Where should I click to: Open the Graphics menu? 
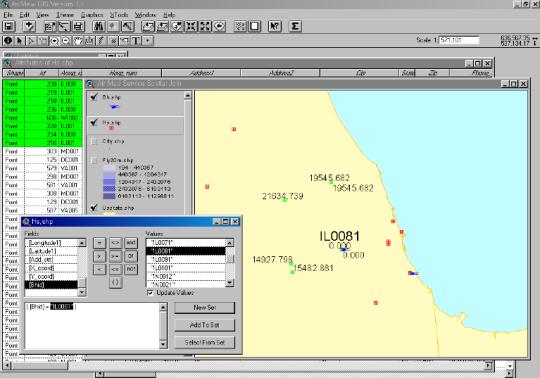92,15
